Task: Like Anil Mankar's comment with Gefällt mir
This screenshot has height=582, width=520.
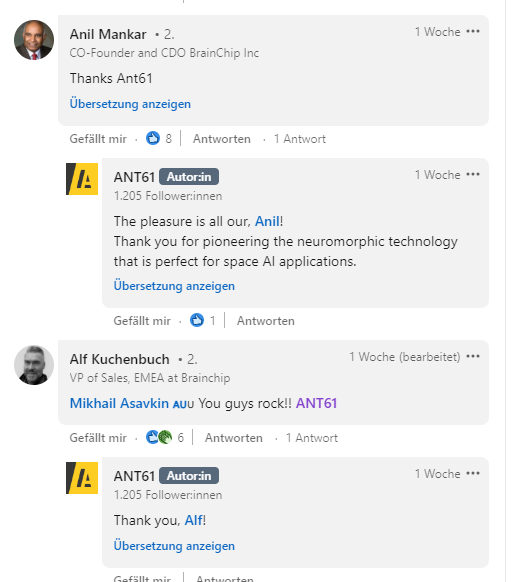Action: (98, 139)
